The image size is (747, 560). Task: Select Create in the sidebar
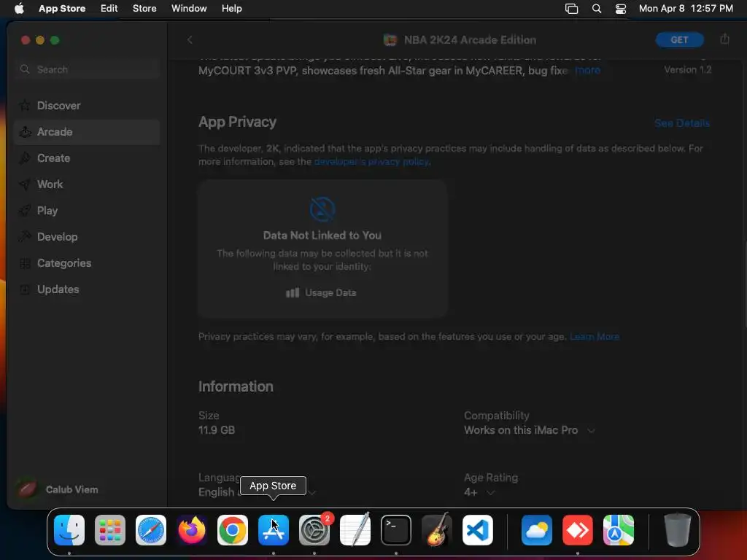pyautogui.click(x=87, y=158)
